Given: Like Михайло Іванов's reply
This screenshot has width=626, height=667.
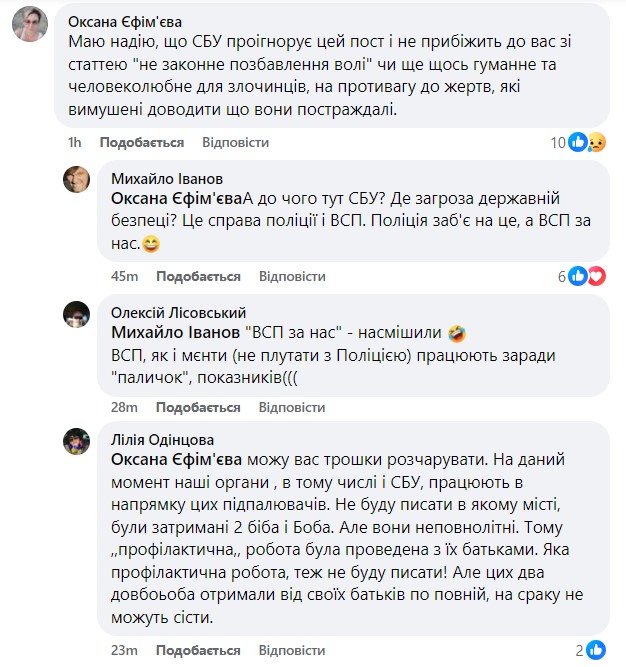Looking at the screenshot, I should pyautogui.click(x=199, y=277).
